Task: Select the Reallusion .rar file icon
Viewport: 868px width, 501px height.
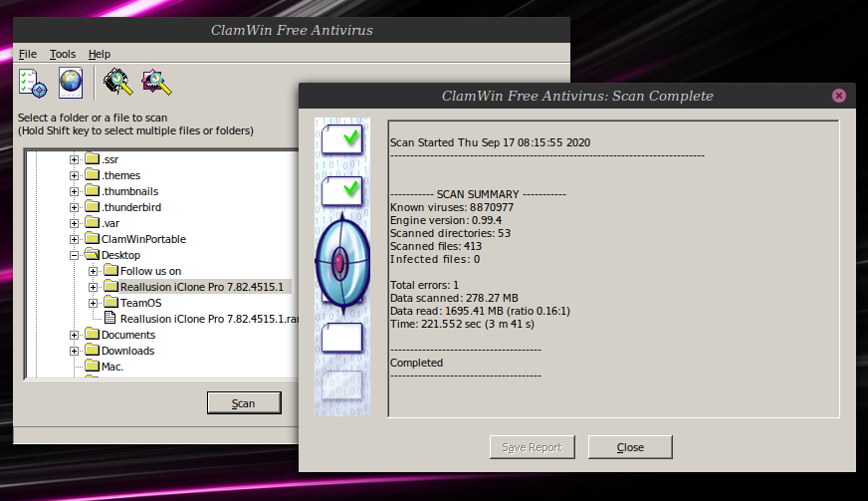Action: [x=110, y=318]
